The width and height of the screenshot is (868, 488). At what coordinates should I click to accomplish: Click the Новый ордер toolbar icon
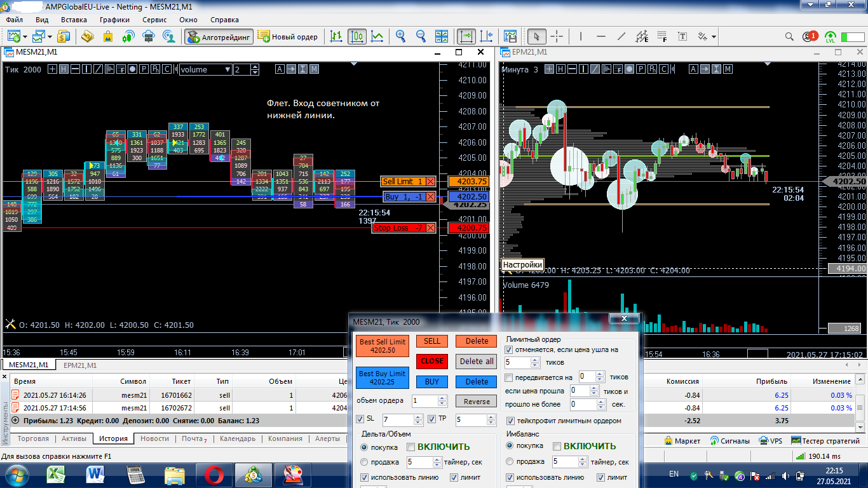288,37
